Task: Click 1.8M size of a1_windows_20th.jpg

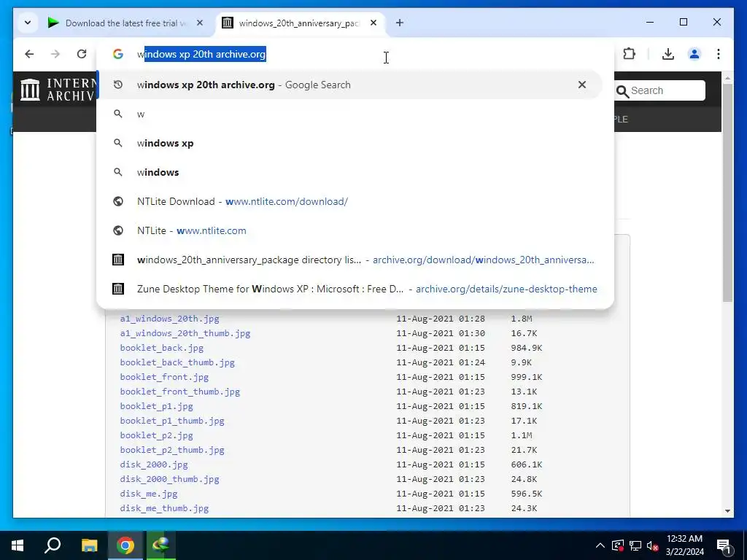Action: pos(522,319)
